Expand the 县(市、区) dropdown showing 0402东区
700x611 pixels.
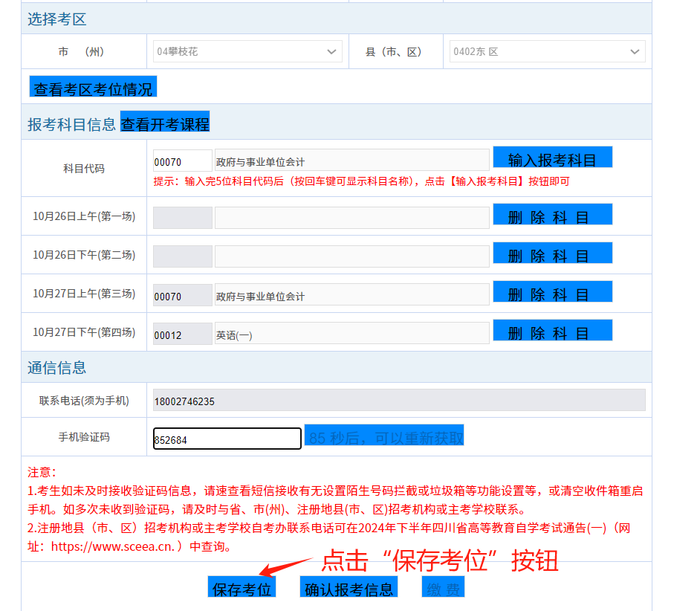point(546,52)
